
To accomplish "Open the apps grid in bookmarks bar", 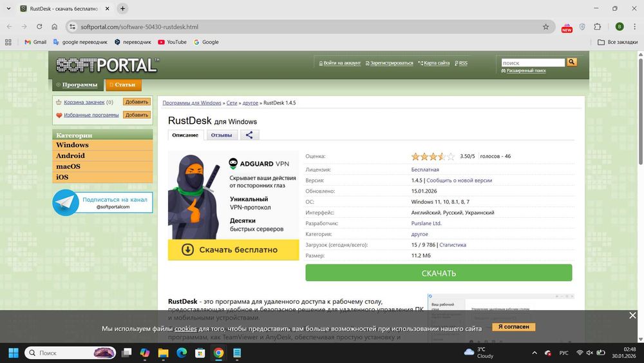I will tap(8, 42).
